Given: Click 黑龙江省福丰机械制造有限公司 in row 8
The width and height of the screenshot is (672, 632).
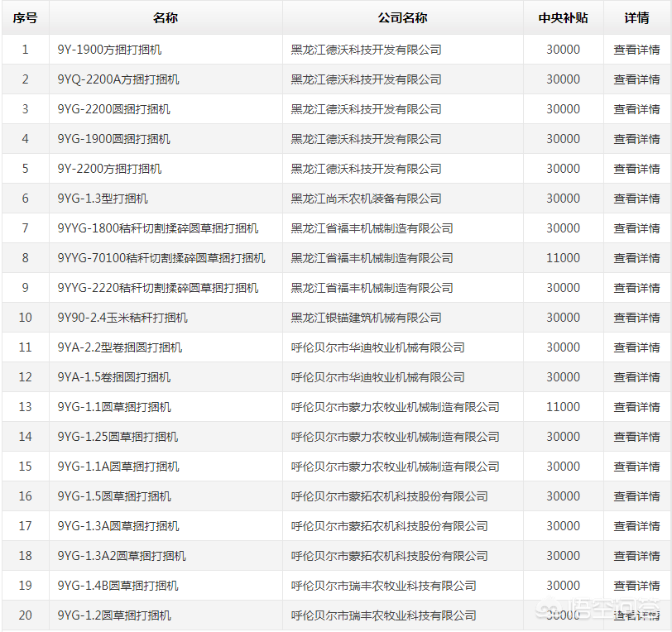Looking at the screenshot, I should [x=372, y=258].
